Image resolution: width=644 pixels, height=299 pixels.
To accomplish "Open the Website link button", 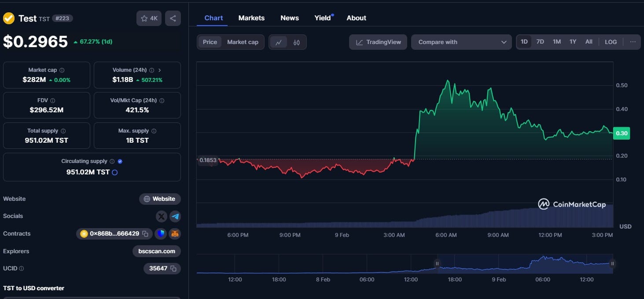I will [x=160, y=199].
